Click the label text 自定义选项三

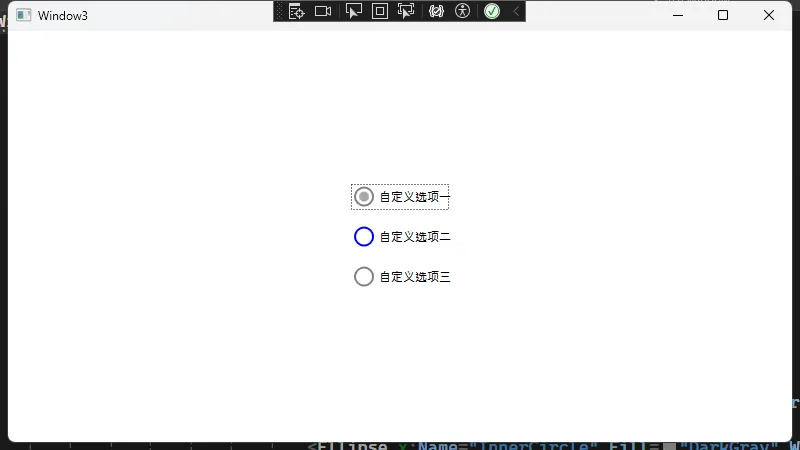click(415, 277)
